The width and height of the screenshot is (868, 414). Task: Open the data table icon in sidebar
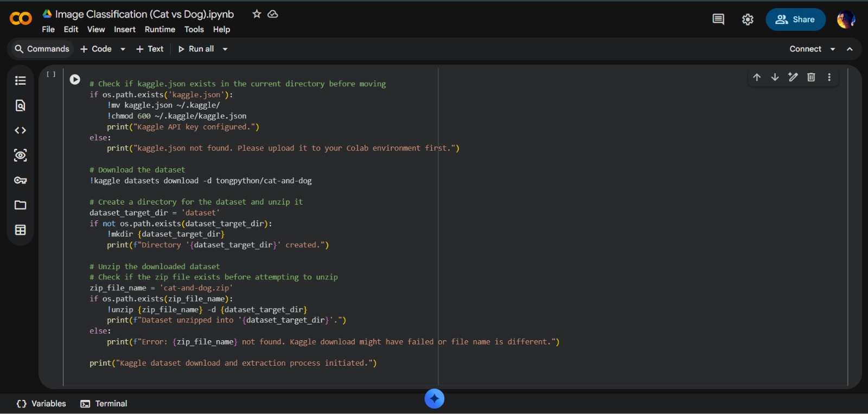tap(21, 230)
